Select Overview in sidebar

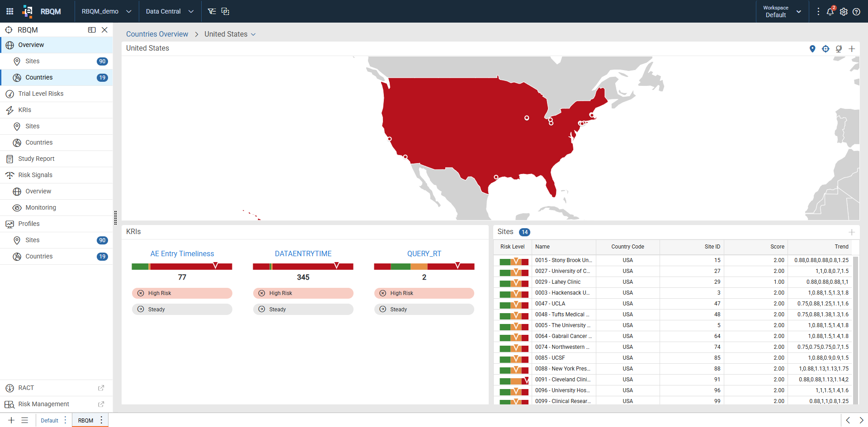(x=57, y=45)
